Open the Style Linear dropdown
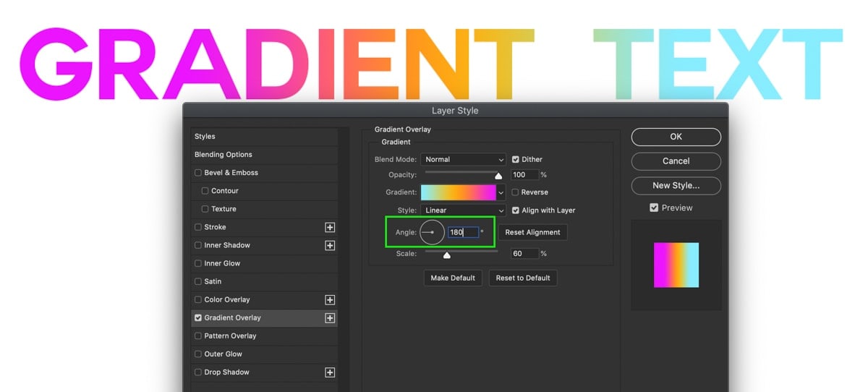 pos(463,210)
